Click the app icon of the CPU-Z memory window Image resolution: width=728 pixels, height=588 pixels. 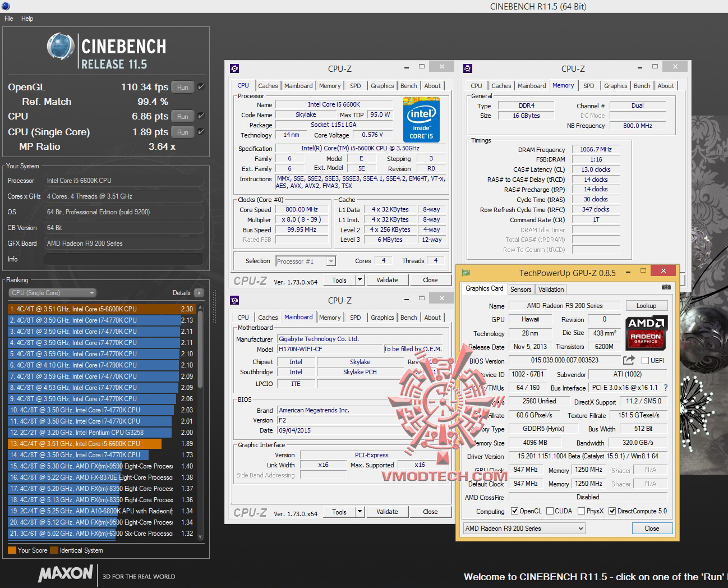[x=468, y=68]
